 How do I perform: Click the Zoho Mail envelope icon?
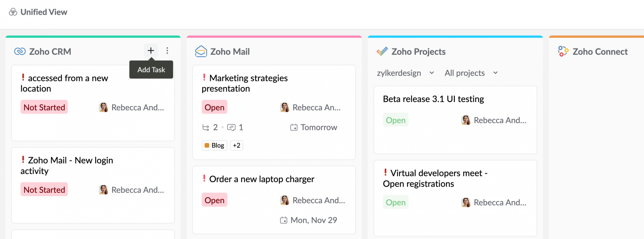click(201, 51)
